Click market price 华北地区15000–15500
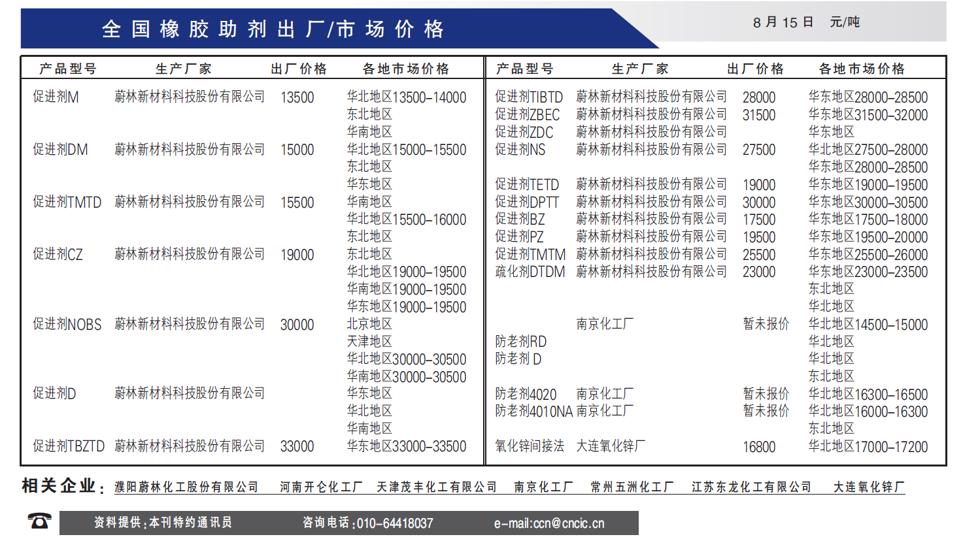Viewport: 980px width, 539px height. (407, 150)
